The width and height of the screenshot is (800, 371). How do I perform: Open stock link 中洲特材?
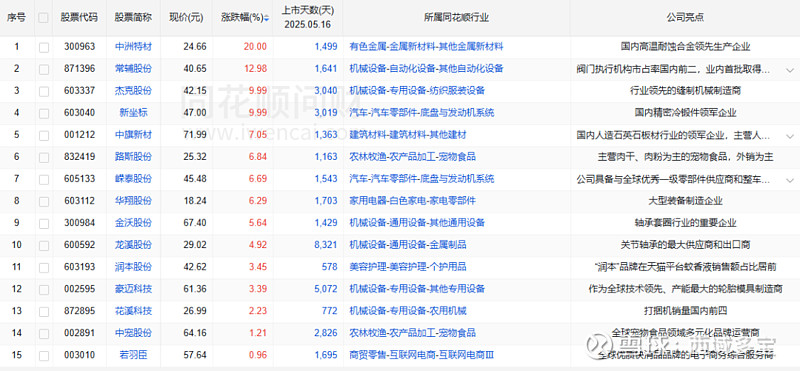[x=133, y=46]
